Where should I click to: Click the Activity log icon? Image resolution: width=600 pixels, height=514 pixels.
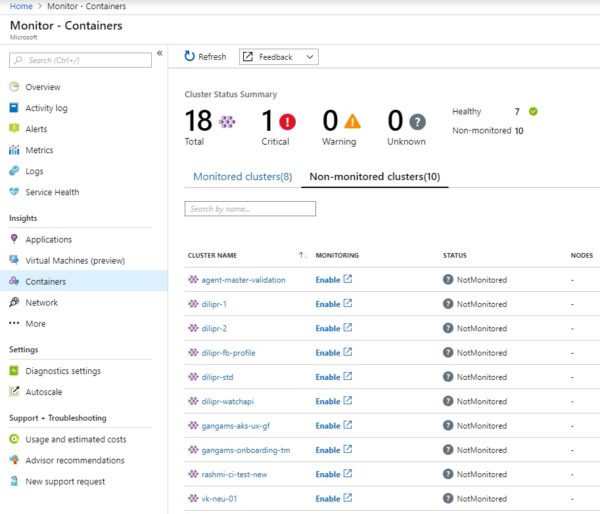(14, 108)
